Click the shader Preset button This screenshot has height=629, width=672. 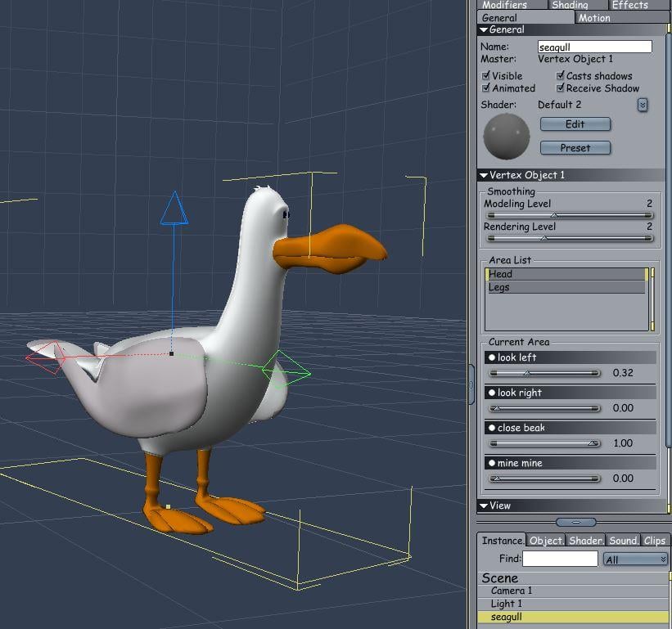[x=575, y=148]
